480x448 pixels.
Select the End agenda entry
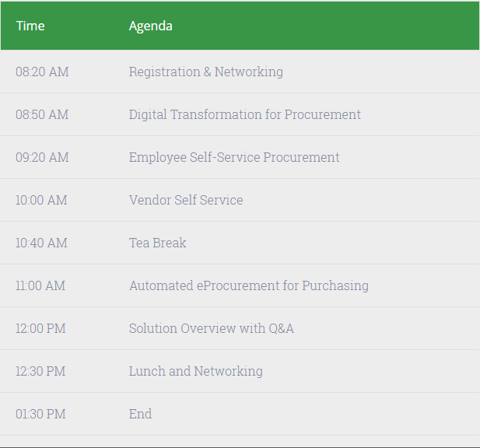click(x=140, y=415)
